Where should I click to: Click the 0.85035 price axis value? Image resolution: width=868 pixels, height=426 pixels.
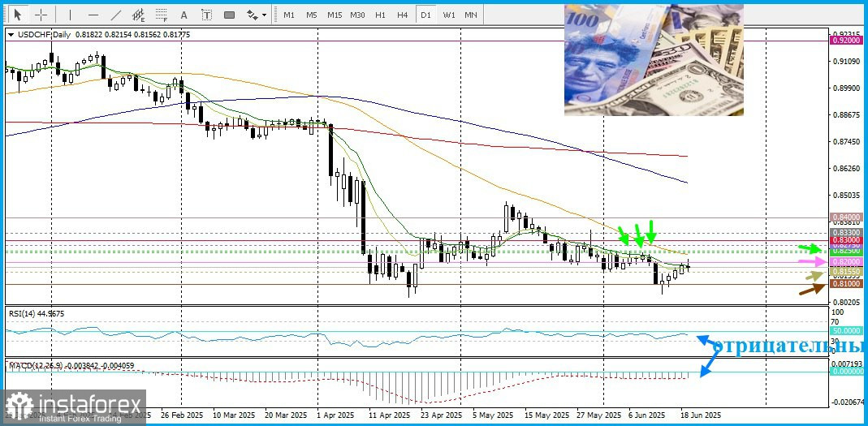coord(844,196)
